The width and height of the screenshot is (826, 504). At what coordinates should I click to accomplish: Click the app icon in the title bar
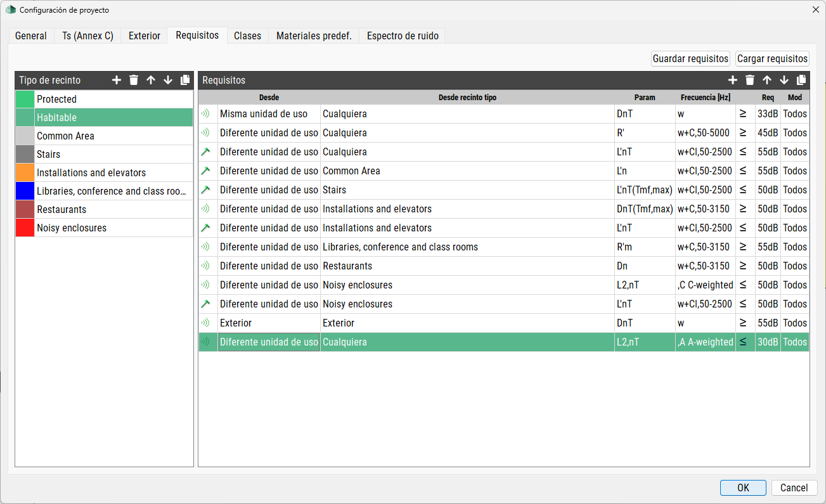pyautogui.click(x=10, y=10)
